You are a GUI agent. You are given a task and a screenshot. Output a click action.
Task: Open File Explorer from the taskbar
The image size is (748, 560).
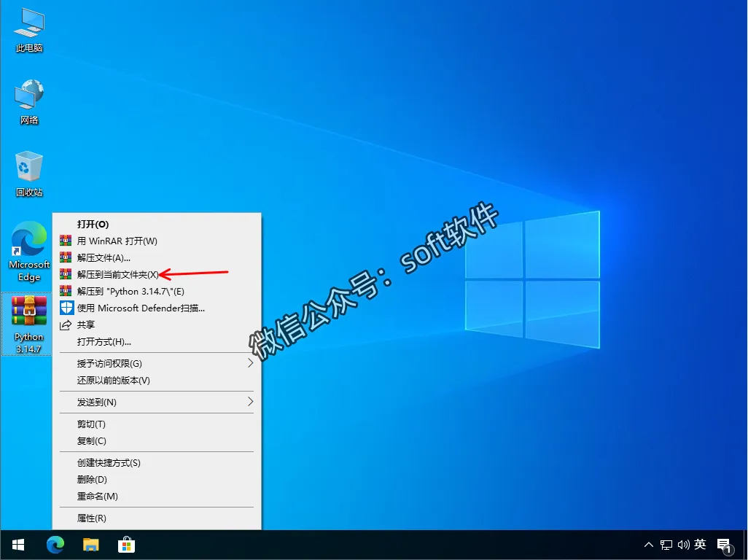coord(90,545)
